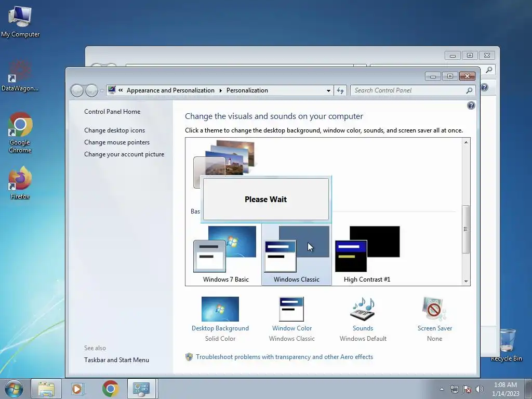Open the Sounds text link
Viewport: 532px width, 399px height.
point(363,328)
